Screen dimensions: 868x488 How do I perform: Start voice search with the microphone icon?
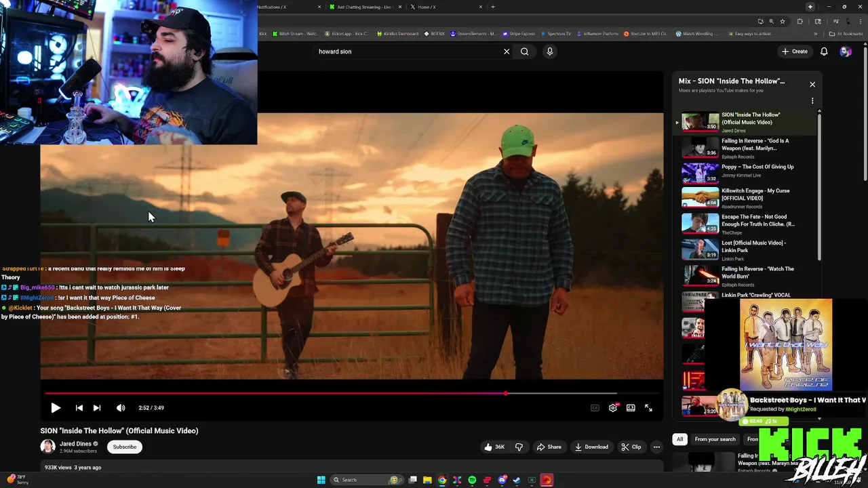tap(550, 52)
